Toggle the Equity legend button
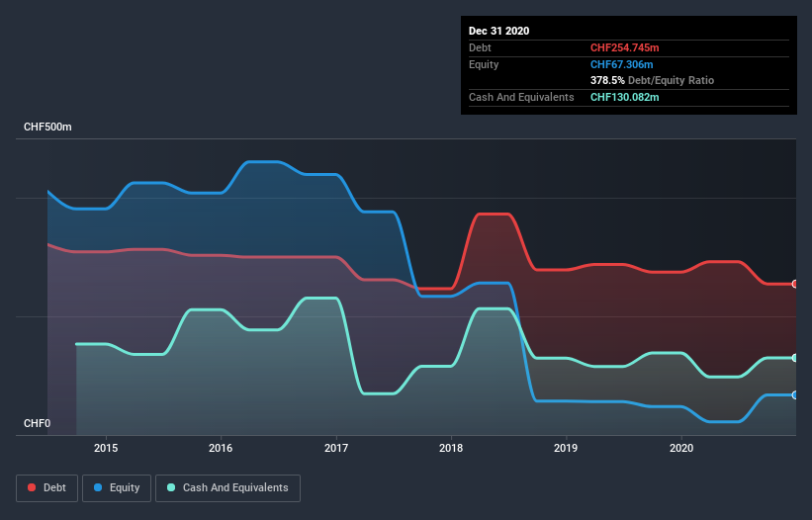This screenshot has width=812, height=520. click(117, 488)
